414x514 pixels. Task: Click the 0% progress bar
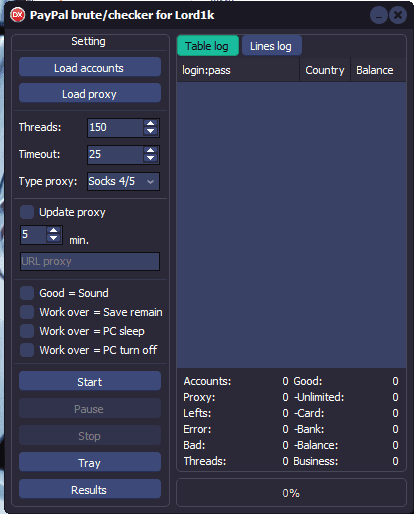pyautogui.click(x=291, y=493)
